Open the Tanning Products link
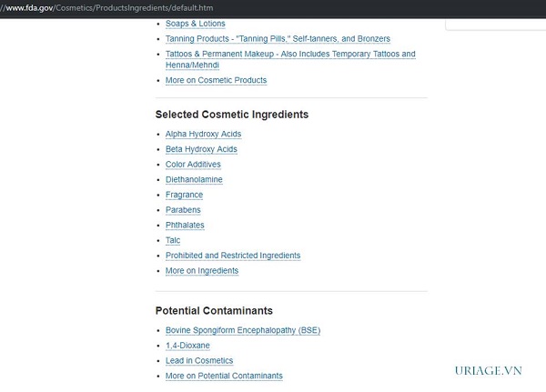This screenshot has height=392, width=546. (x=278, y=39)
